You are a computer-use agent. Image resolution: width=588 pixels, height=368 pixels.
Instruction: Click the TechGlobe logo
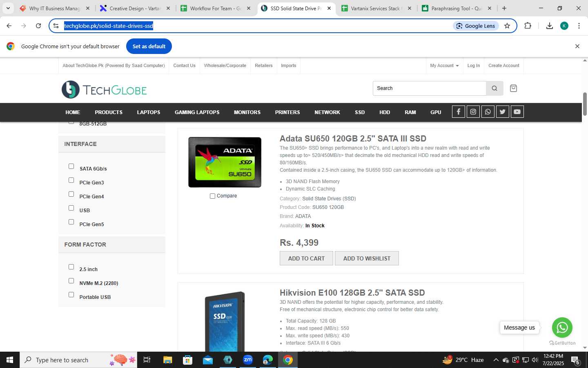[104, 90]
